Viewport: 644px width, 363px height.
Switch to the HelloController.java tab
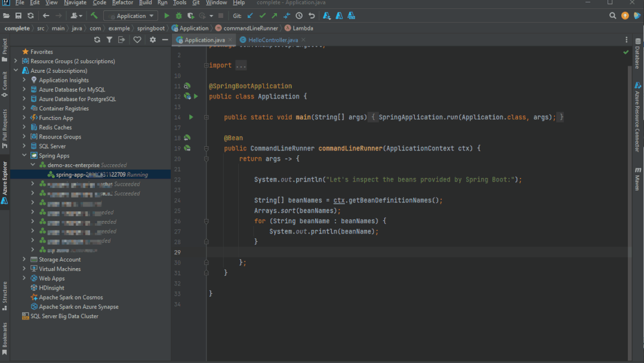(273, 40)
